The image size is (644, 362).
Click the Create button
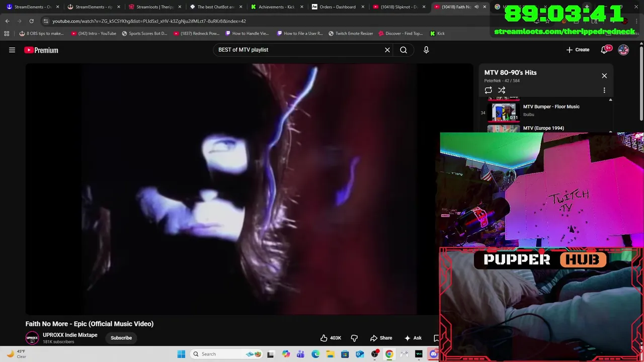tap(578, 50)
